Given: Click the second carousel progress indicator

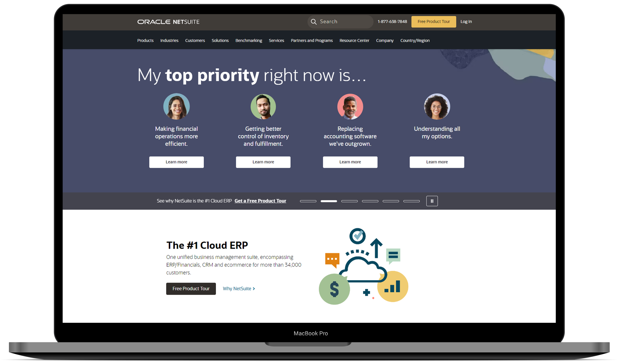Looking at the screenshot, I should coord(329,201).
